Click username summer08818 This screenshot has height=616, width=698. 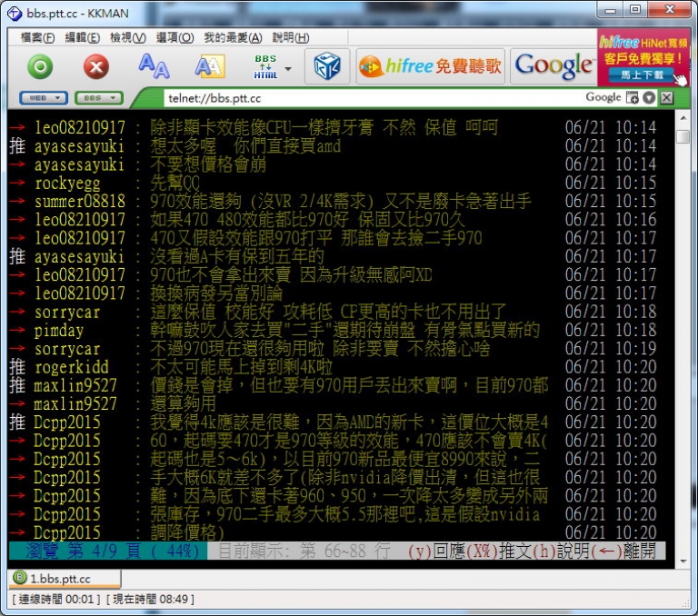coord(80,201)
